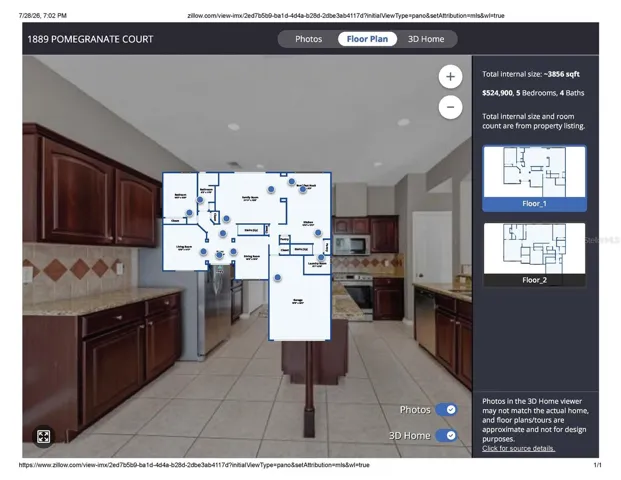Open the Floor_2 thumbnail
Viewport: 621px width, 480px height.
(x=534, y=254)
